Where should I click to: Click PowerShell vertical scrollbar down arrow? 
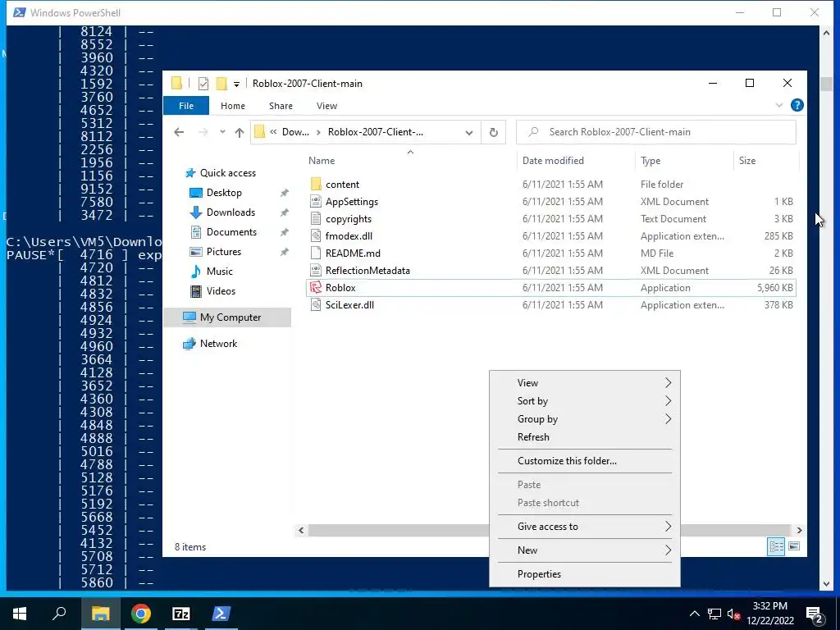(826, 584)
